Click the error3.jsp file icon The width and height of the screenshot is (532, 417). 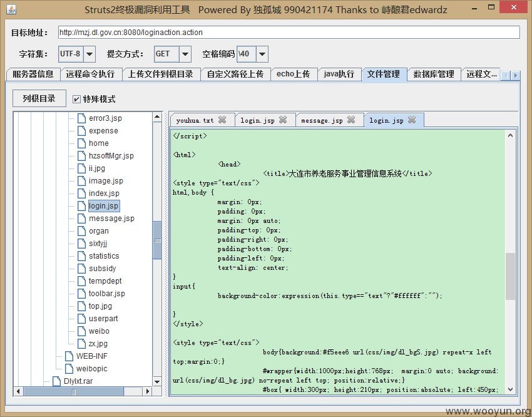point(81,118)
